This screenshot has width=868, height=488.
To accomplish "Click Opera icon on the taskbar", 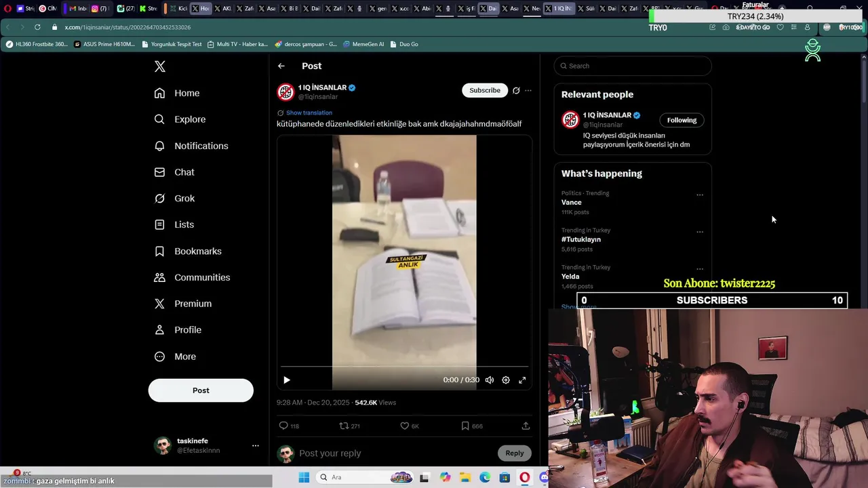I will click(x=524, y=477).
